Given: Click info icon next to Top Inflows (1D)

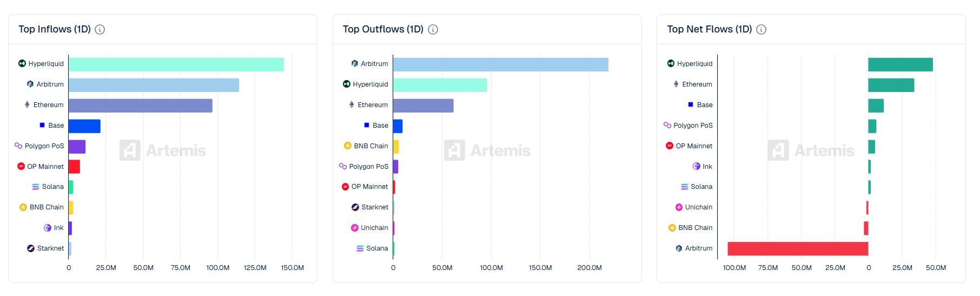Looking at the screenshot, I should coord(100,30).
